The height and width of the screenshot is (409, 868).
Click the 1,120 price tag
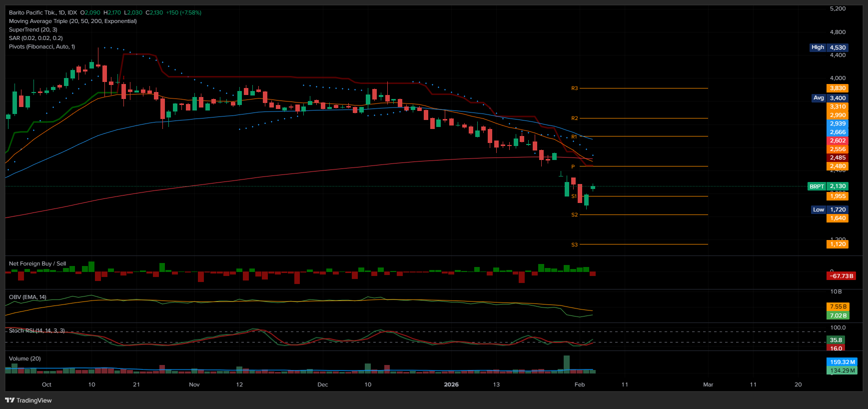pos(838,244)
